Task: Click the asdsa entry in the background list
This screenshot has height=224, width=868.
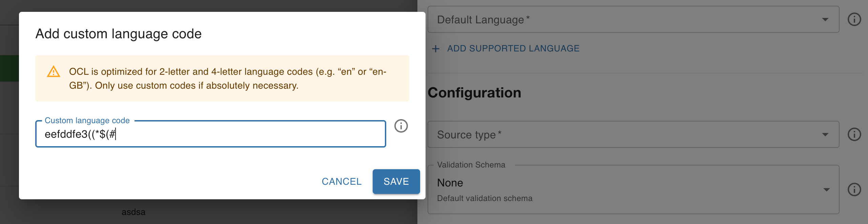Action: tap(133, 212)
